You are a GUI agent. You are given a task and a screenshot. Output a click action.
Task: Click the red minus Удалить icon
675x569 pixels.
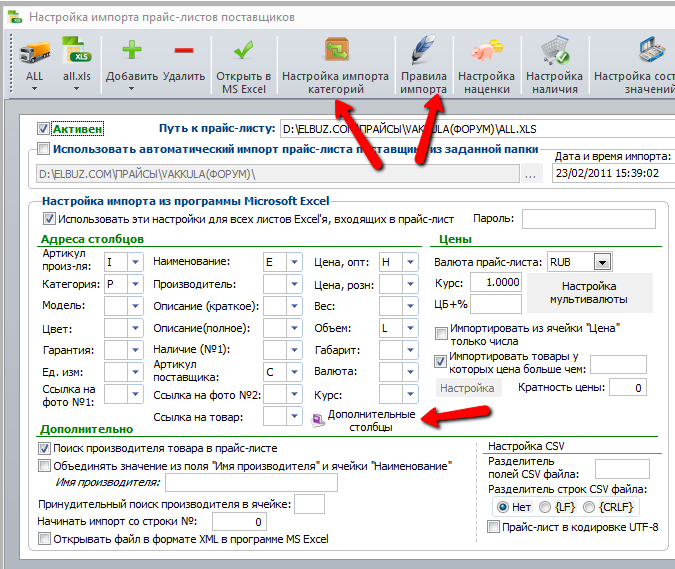tap(184, 50)
